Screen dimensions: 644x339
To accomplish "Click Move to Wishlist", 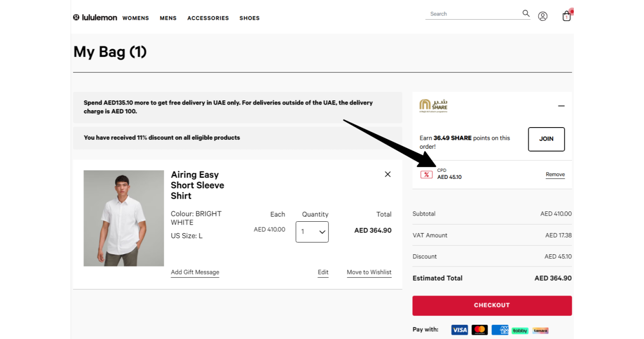I will click(x=369, y=272).
